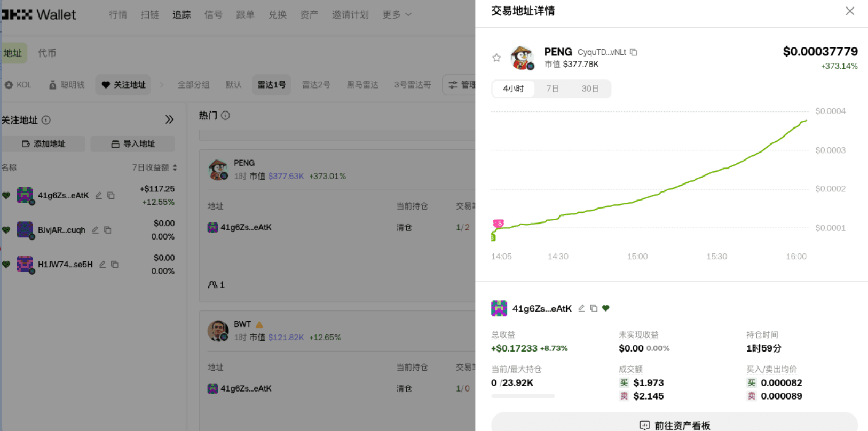The height and width of the screenshot is (431, 868).
Task: Sort by 7日收益额 column
Action: coord(155,167)
